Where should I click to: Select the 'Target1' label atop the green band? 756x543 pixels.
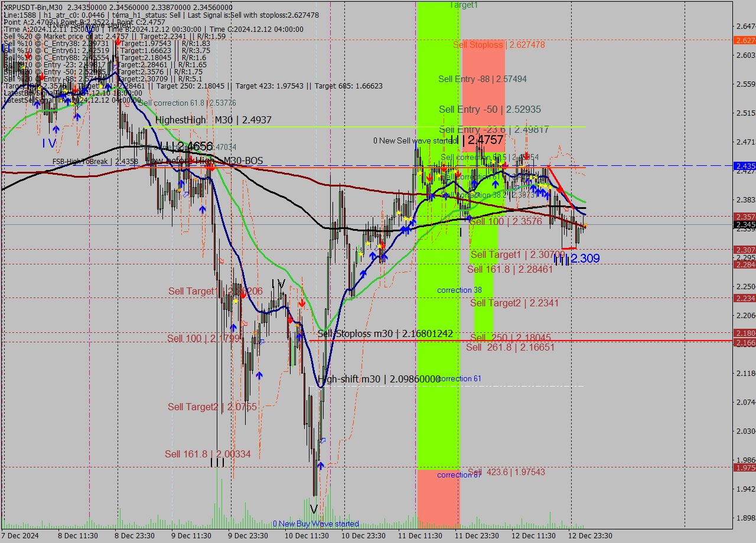[464, 5]
